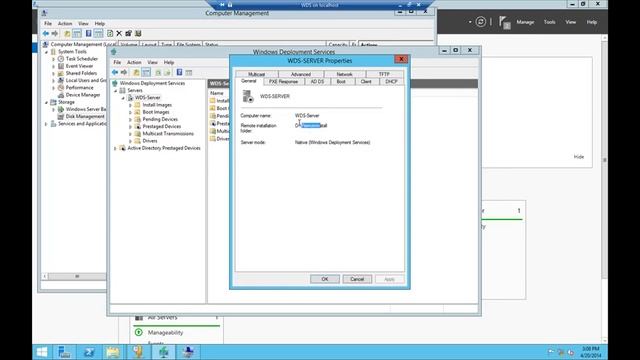
Task: Select Install Images in WDS tree
Action: [x=157, y=105]
